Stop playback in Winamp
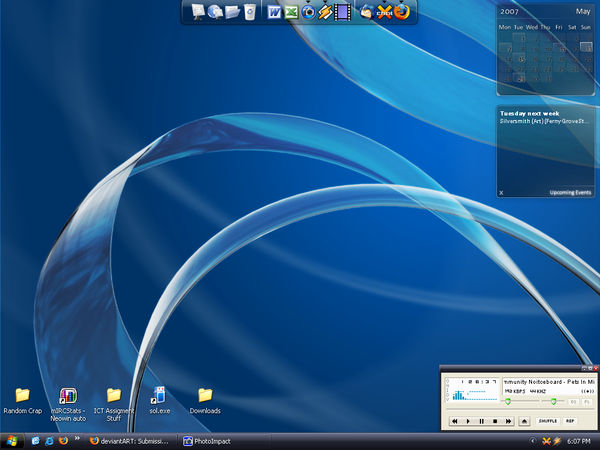600x450 pixels. (495, 421)
